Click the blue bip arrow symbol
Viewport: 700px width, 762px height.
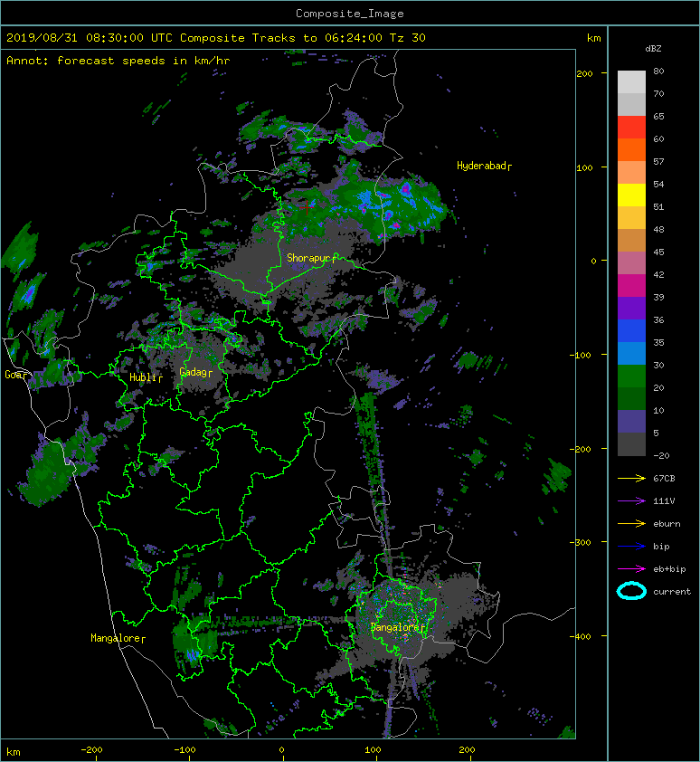(631, 547)
